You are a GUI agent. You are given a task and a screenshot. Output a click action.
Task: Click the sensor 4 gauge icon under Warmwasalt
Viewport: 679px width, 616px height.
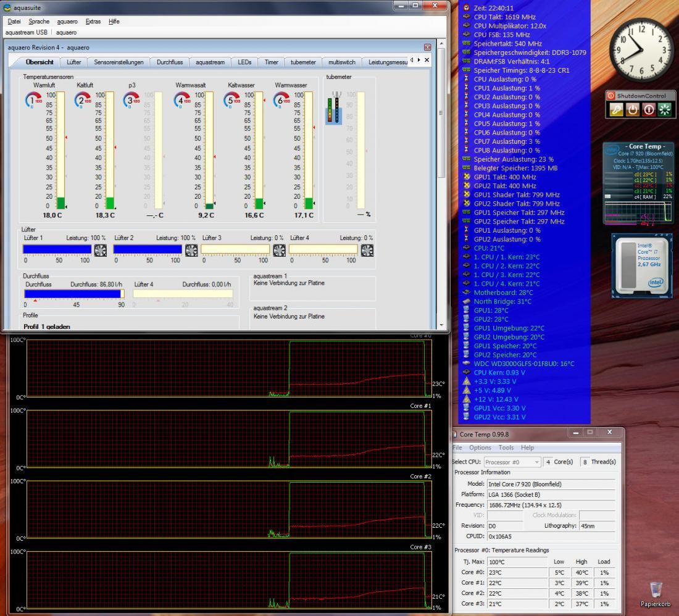[182, 100]
